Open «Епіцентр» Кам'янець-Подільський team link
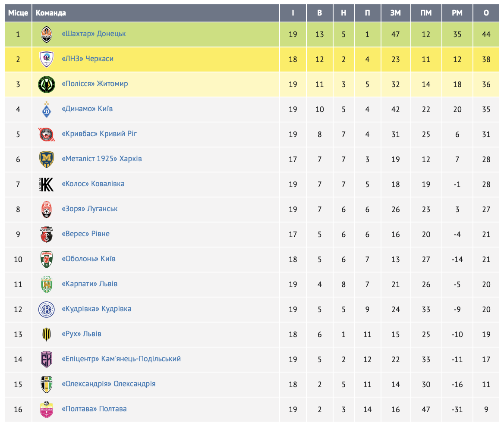 click(121, 359)
